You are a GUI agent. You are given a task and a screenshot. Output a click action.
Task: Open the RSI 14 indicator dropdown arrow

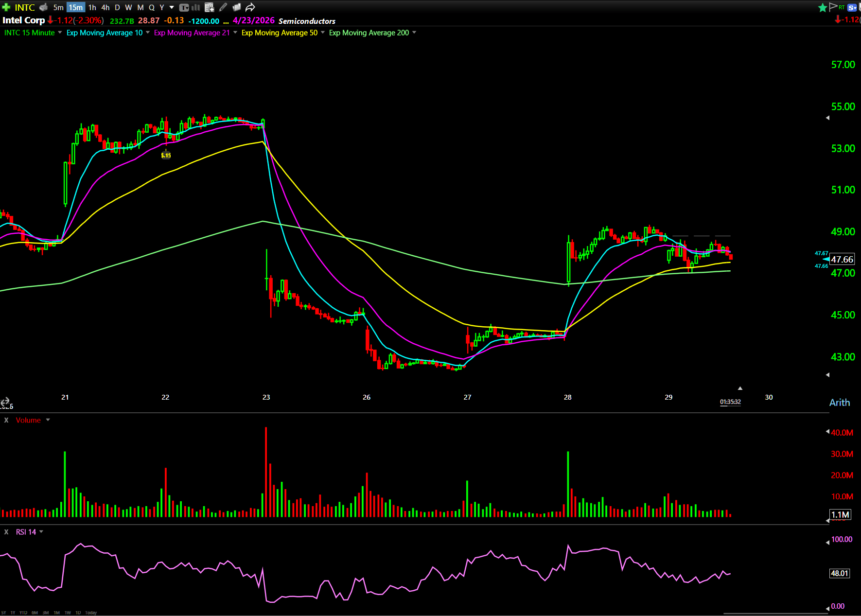pyautogui.click(x=41, y=532)
